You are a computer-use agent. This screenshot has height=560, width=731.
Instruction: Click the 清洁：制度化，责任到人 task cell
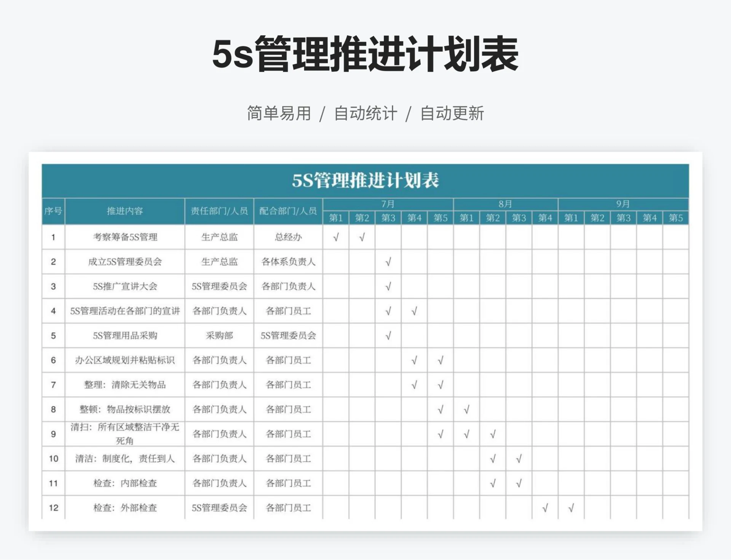pyautogui.click(x=124, y=458)
